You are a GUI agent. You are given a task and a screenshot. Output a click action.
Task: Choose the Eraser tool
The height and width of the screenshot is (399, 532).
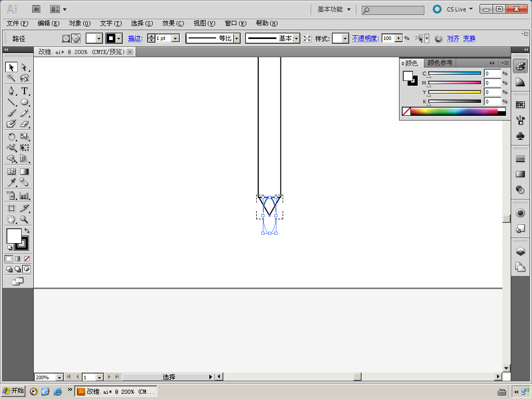(x=24, y=124)
